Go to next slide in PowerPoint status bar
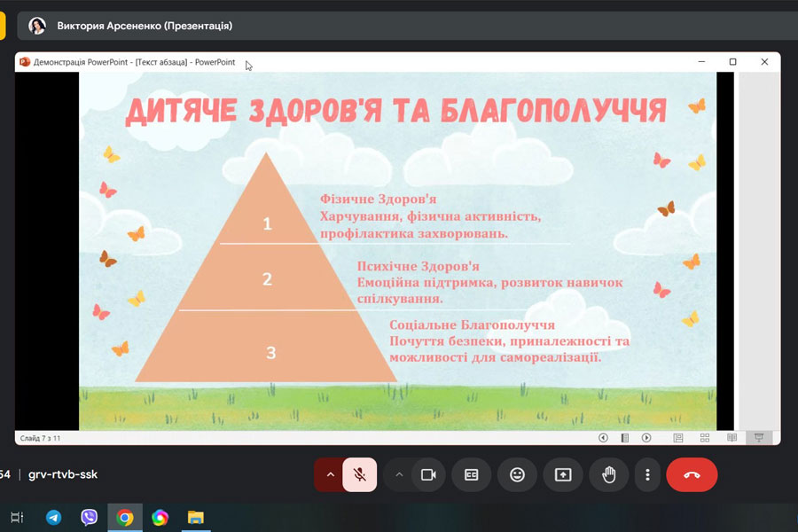798x532 pixels. click(646, 438)
